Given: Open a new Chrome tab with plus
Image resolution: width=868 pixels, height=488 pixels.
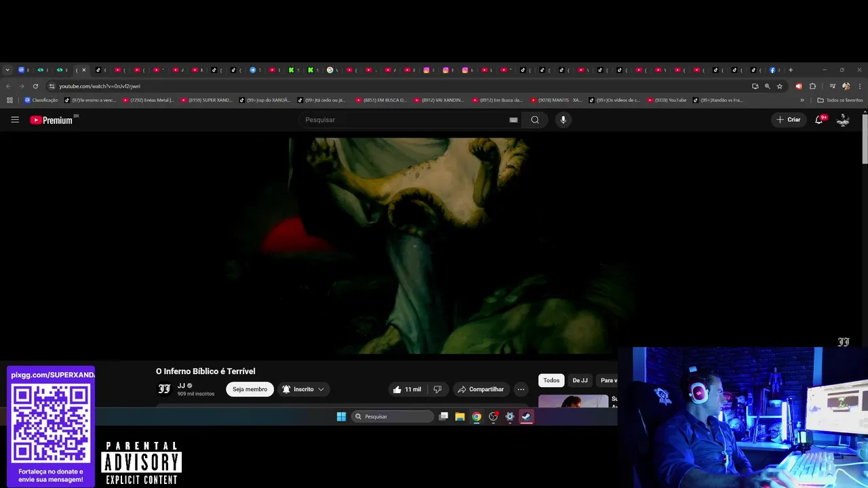Looking at the screenshot, I should (790, 70).
